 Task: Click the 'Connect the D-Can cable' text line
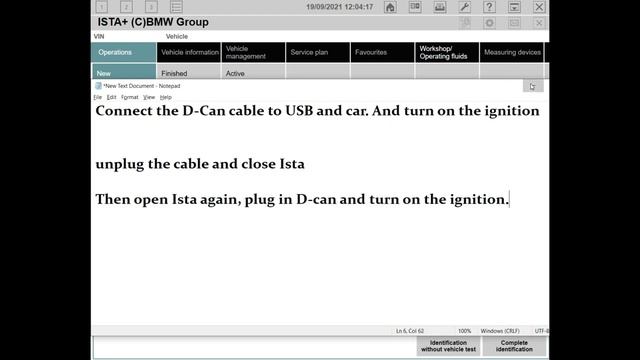pyautogui.click(x=317, y=111)
